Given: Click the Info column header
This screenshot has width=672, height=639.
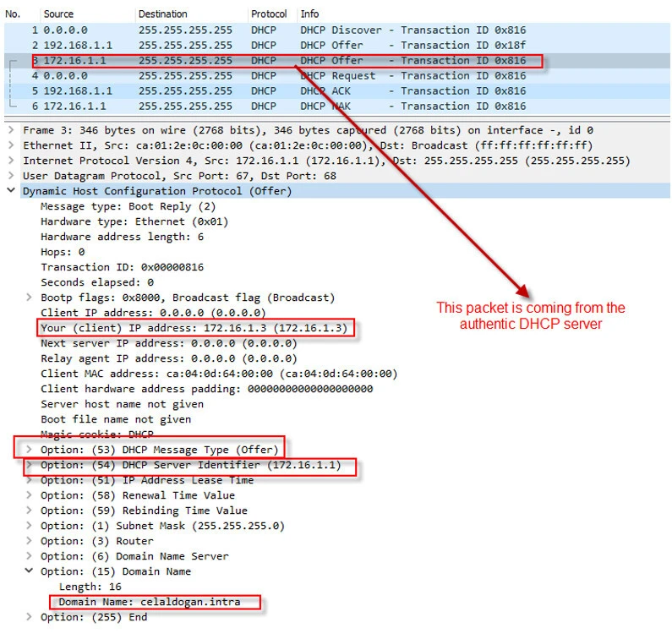Looking at the screenshot, I should tap(309, 14).
